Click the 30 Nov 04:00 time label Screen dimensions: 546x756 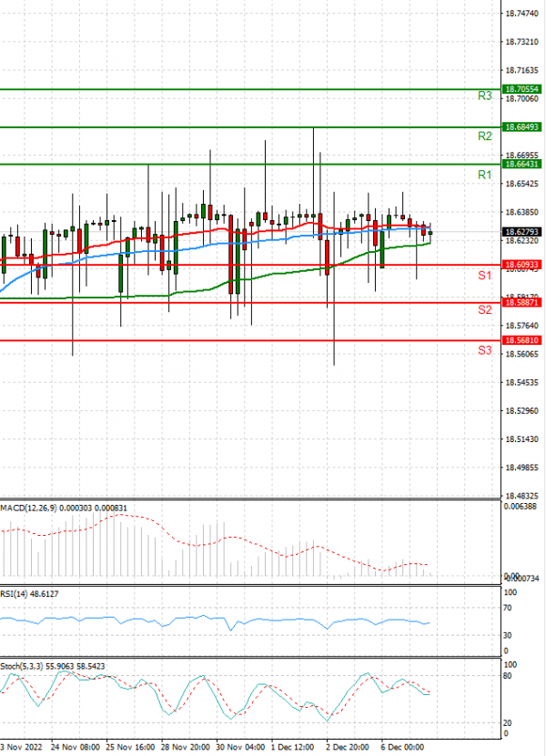240,747
